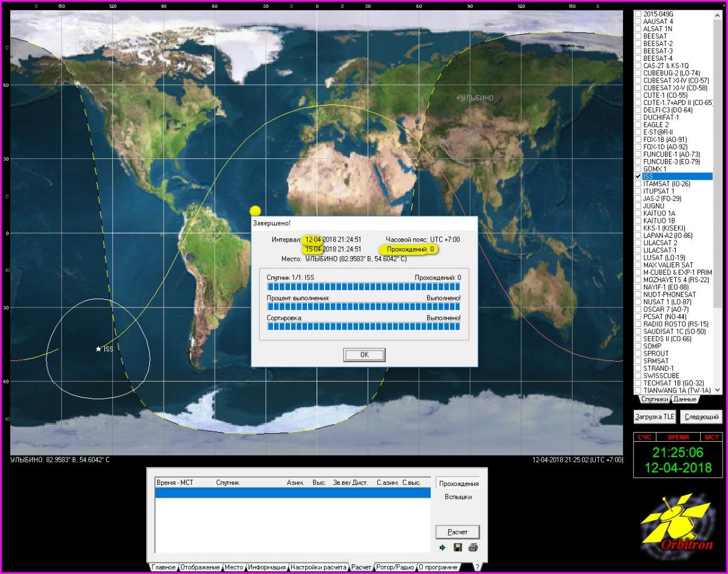Click the Orbitron satellite logo

click(x=675, y=524)
